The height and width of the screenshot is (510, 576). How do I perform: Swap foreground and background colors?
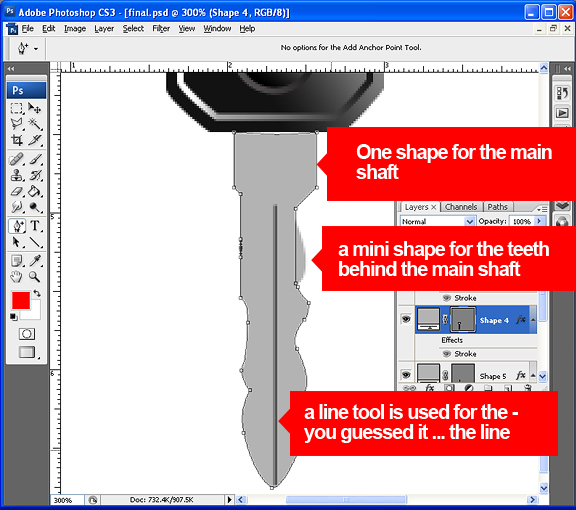37,293
